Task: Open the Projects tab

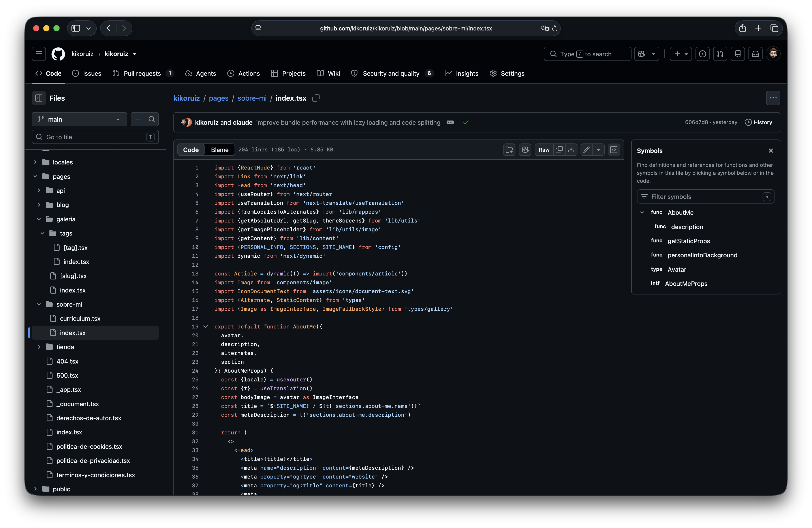Action: (288, 73)
